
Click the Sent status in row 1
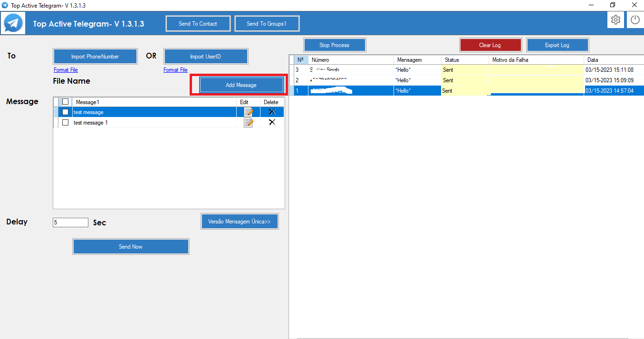tap(447, 91)
